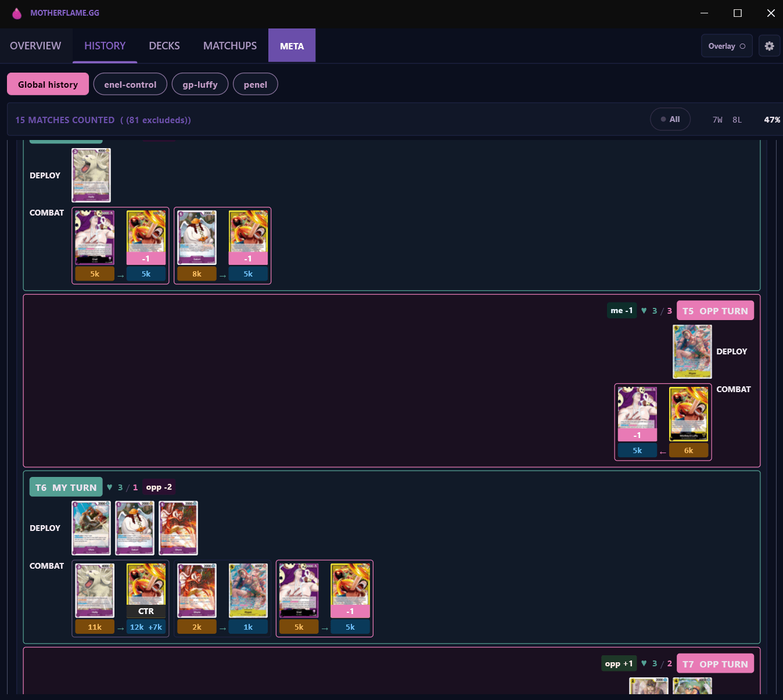Open the Decks tab

164,46
